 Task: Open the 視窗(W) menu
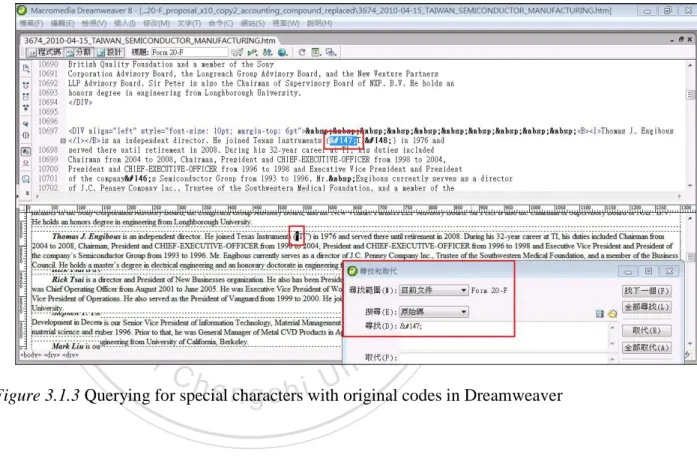point(285,23)
